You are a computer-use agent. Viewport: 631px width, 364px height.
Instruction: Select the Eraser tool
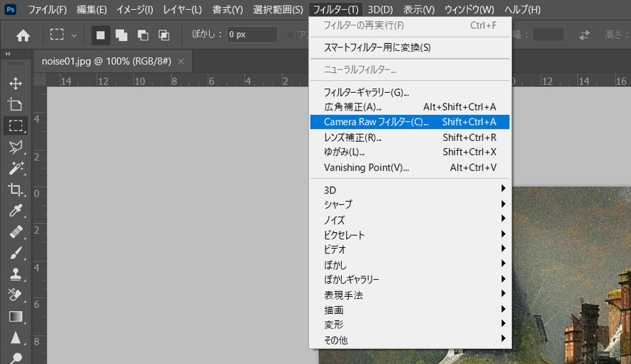click(16, 295)
